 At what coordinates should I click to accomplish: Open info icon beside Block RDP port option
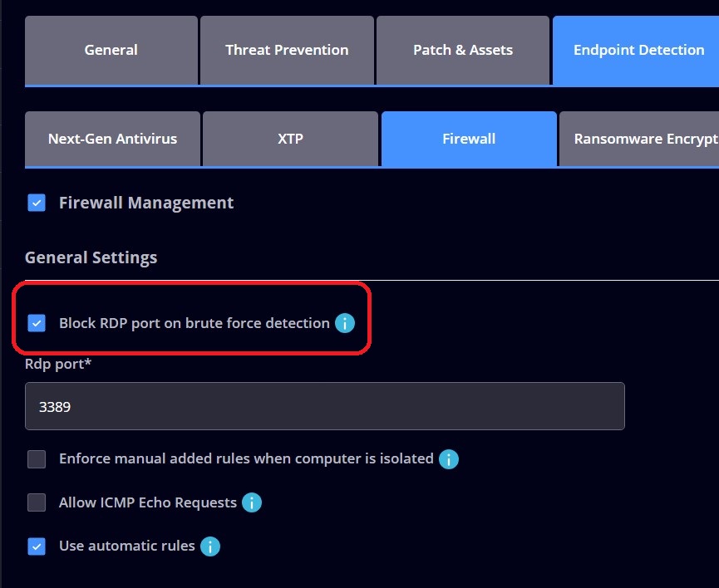tap(345, 323)
